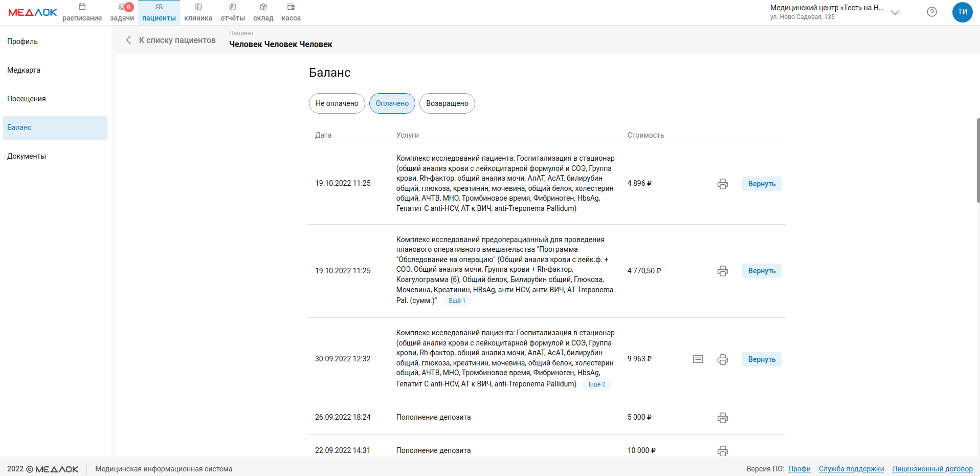This screenshot has width=980, height=476.
Task: Click the 4 770,50 ₽ cost value
Action: (644, 271)
